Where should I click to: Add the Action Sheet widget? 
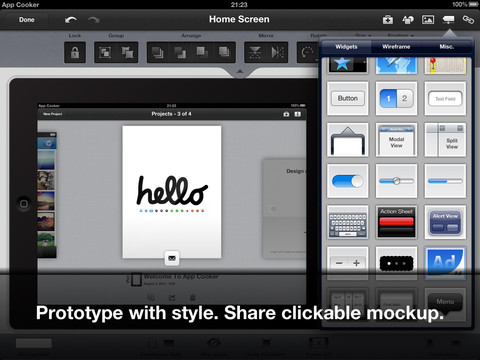coord(396,222)
